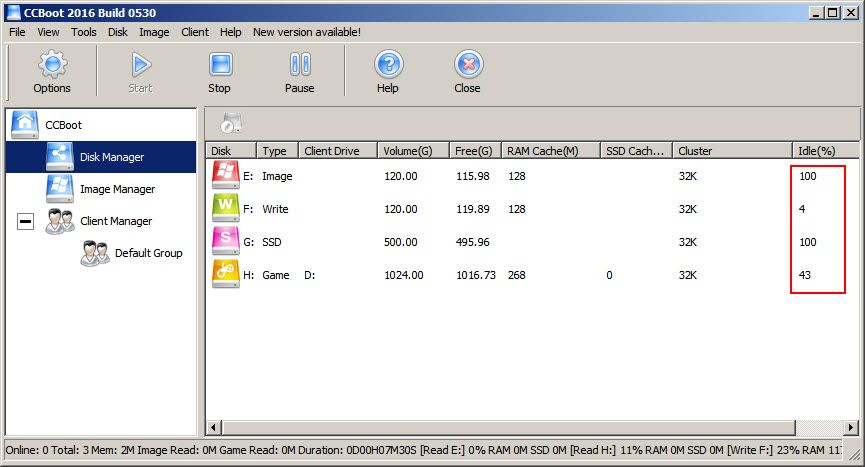Select the green W write disk icon

tap(225, 208)
